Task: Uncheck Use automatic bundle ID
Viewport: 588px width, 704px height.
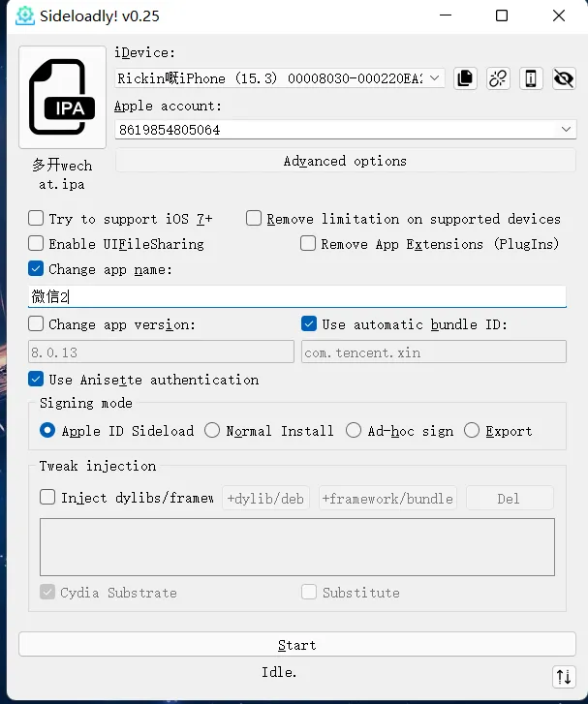Action: pos(309,324)
